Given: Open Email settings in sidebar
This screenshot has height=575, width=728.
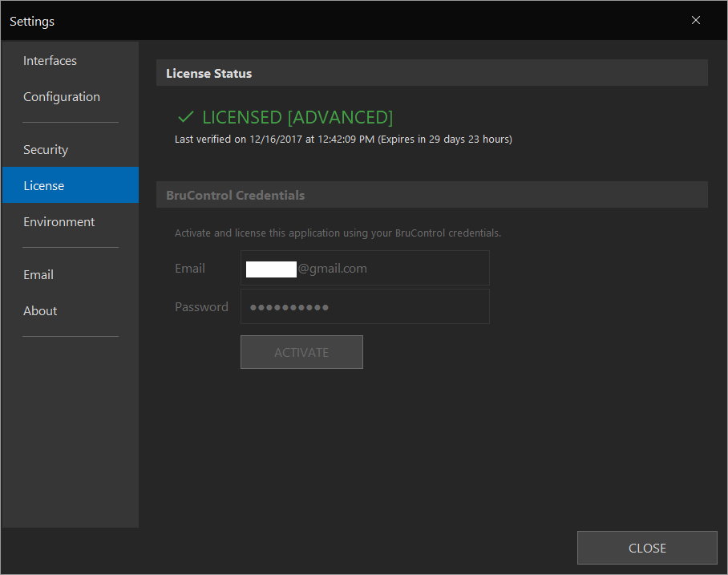Looking at the screenshot, I should [70, 274].
